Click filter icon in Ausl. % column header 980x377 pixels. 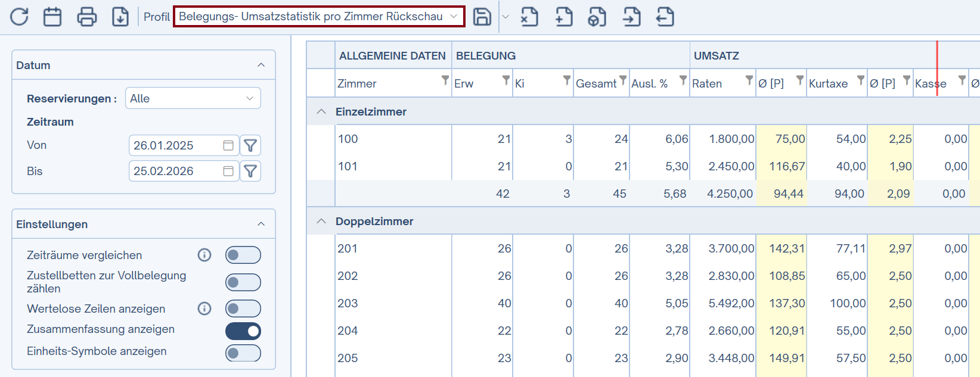(x=683, y=80)
